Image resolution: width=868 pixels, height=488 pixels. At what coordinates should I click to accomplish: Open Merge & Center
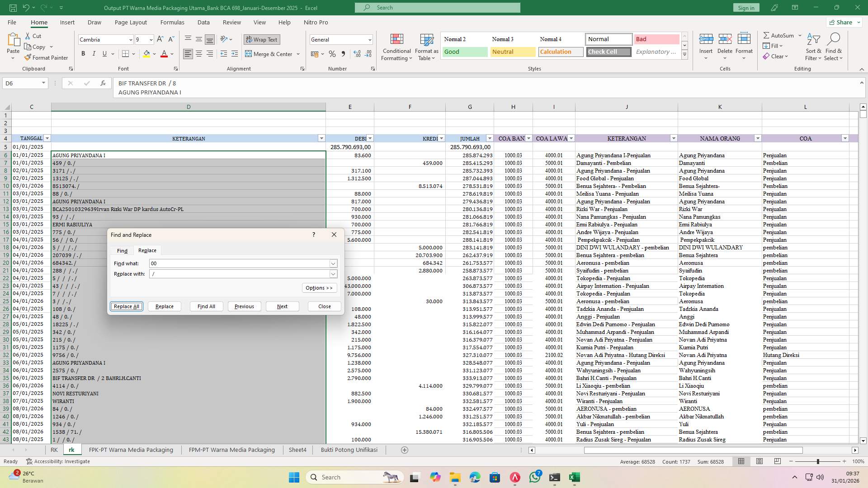pyautogui.click(x=269, y=54)
